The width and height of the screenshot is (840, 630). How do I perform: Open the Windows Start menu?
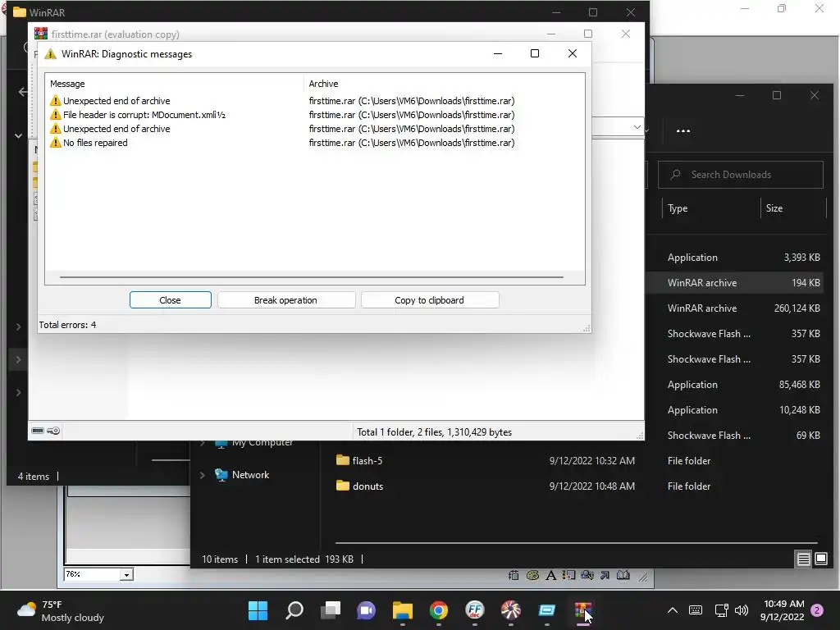tap(258, 610)
